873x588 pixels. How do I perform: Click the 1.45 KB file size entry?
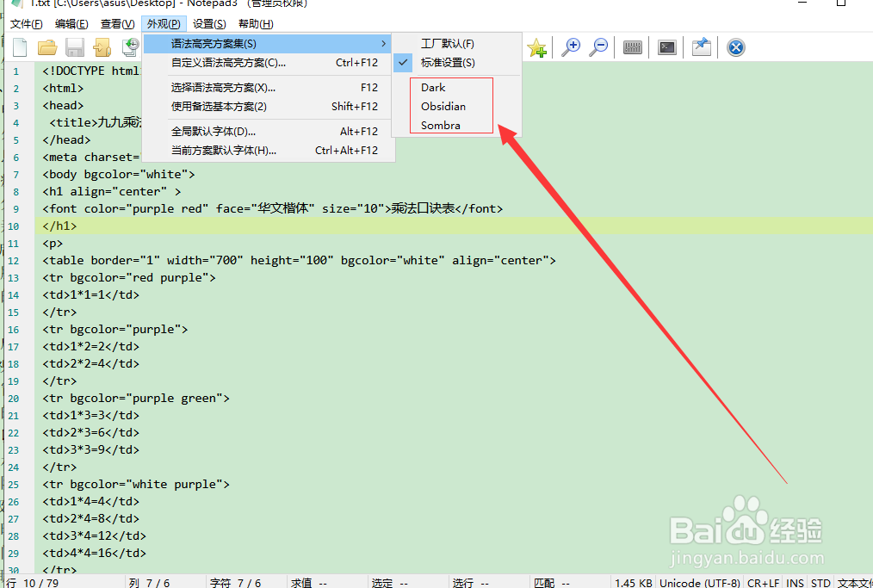coord(633,583)
